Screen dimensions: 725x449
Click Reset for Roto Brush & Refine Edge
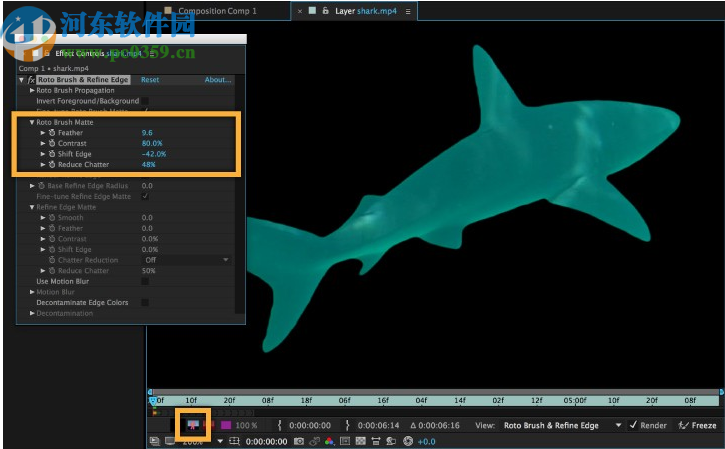[150, 80]
